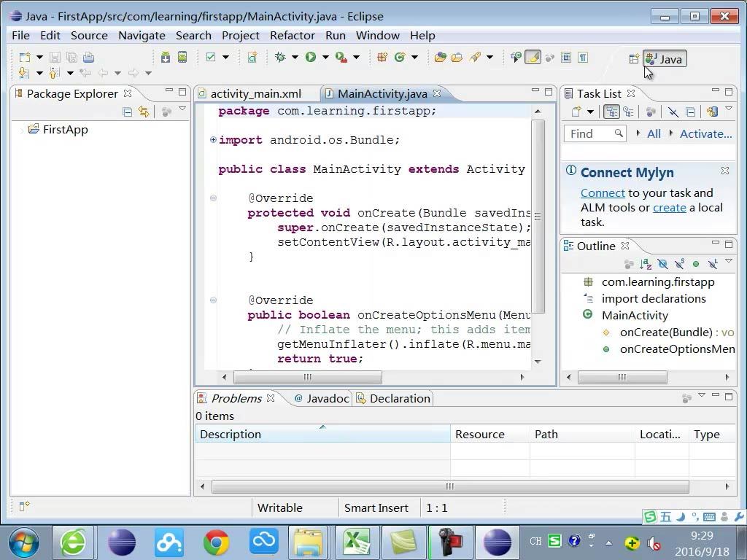Open the Source menu
This screenshot has height=560, width=747.
(89, 36)
